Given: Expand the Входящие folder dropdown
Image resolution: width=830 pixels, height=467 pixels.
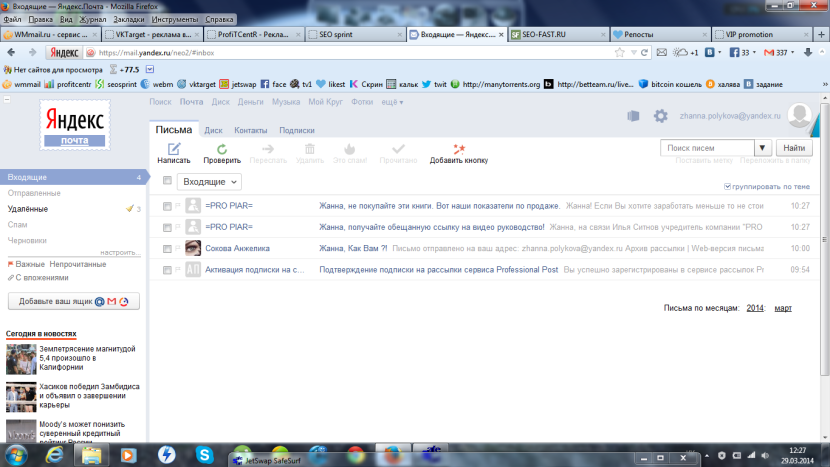Looking at the screenshot, I should (209, 181).
